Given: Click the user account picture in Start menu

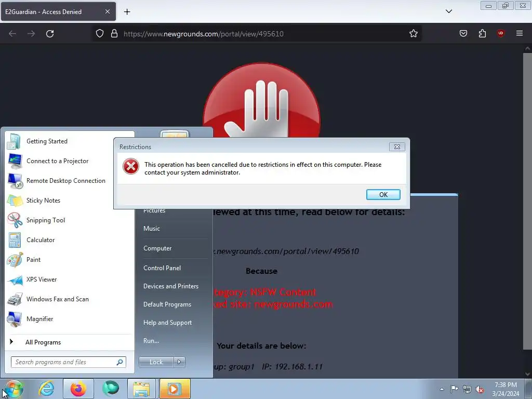Looking at the screenshot, I should pos(175,134).
